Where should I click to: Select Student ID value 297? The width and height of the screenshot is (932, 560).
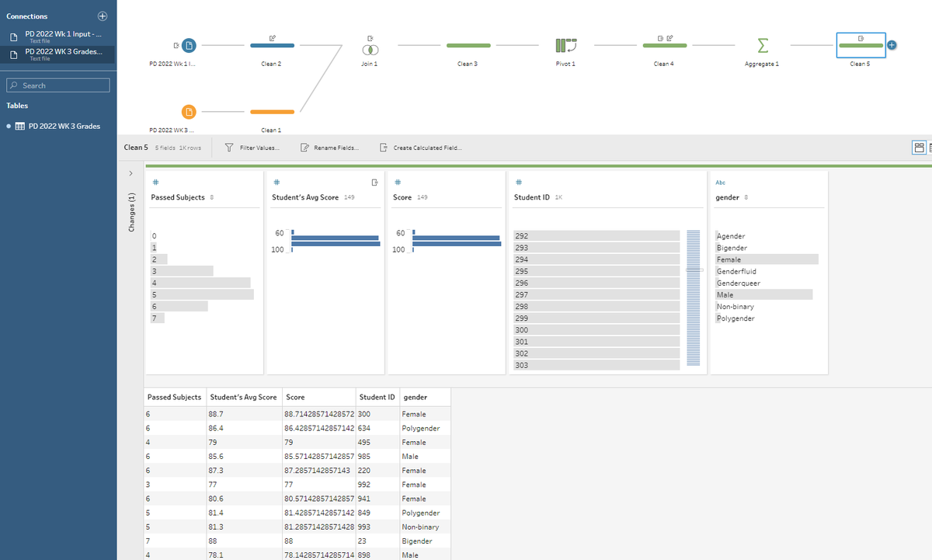tap(596, 294)
